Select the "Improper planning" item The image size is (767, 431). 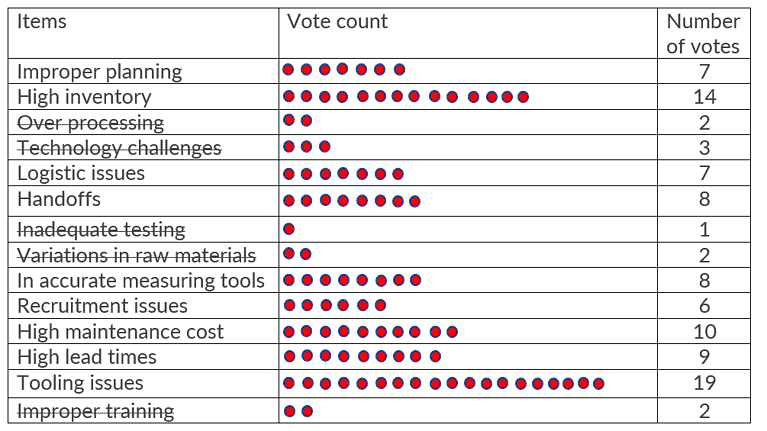[x=100, y=71]
